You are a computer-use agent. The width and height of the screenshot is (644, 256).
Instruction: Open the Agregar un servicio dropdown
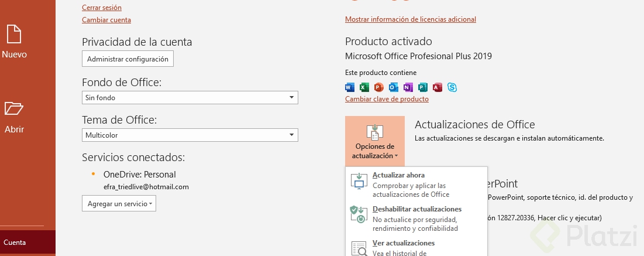tap(119, 203)
